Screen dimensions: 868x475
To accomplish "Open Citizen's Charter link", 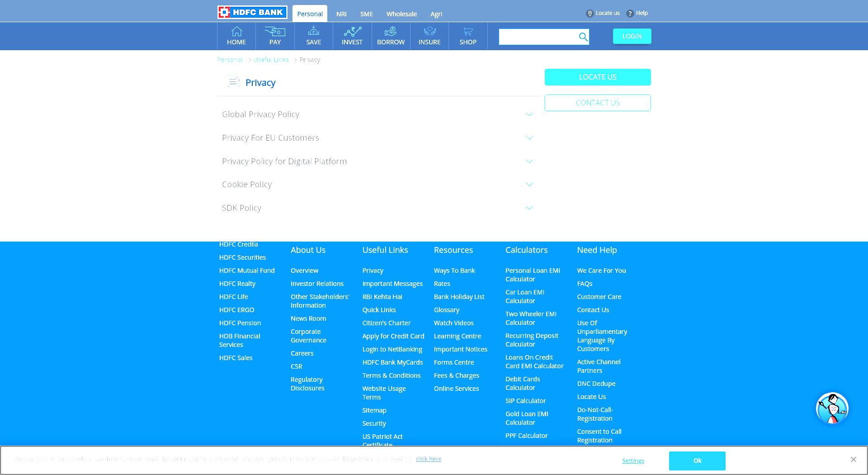I will pos(386,323).
